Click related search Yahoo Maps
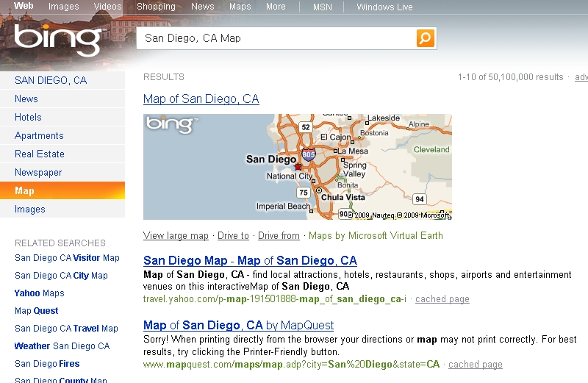 tap(40, 293)
